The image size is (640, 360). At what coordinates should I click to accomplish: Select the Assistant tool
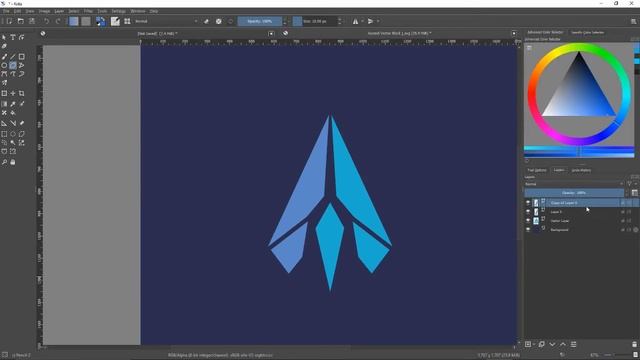pos(4,123)
